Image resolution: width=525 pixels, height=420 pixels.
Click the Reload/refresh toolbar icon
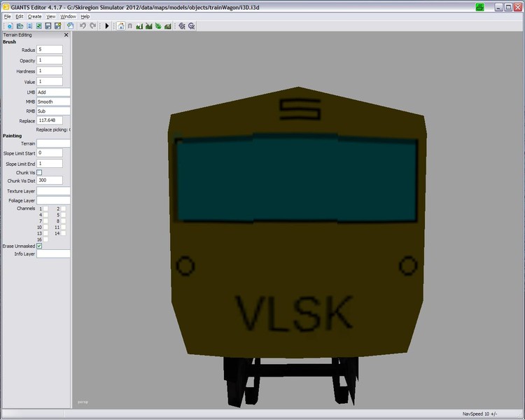38,26
